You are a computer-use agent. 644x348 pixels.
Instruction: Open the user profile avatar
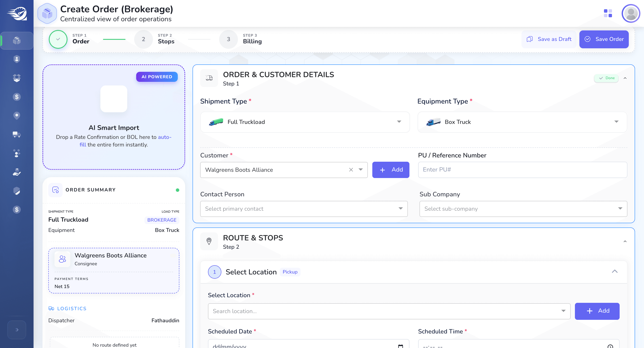tap(631, 13)
